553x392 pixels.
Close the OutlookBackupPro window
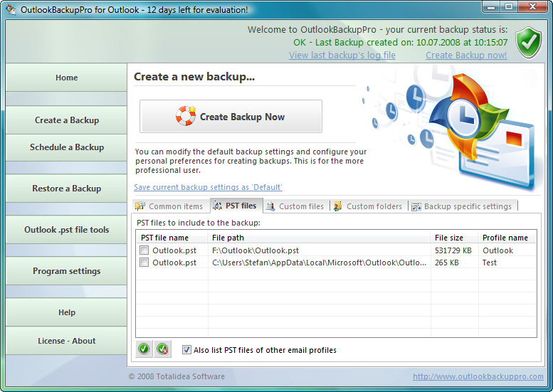click(x=532, y=7)
